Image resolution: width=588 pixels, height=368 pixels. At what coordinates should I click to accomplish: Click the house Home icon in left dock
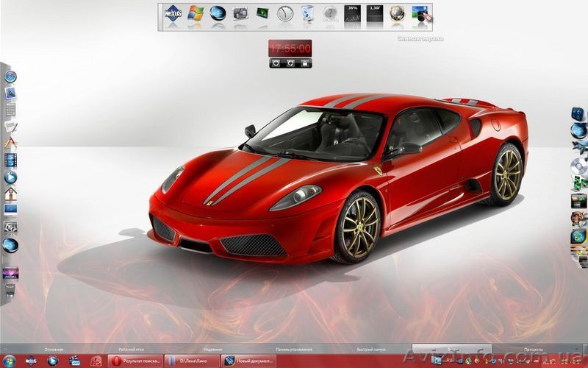[x=10, y=194]
